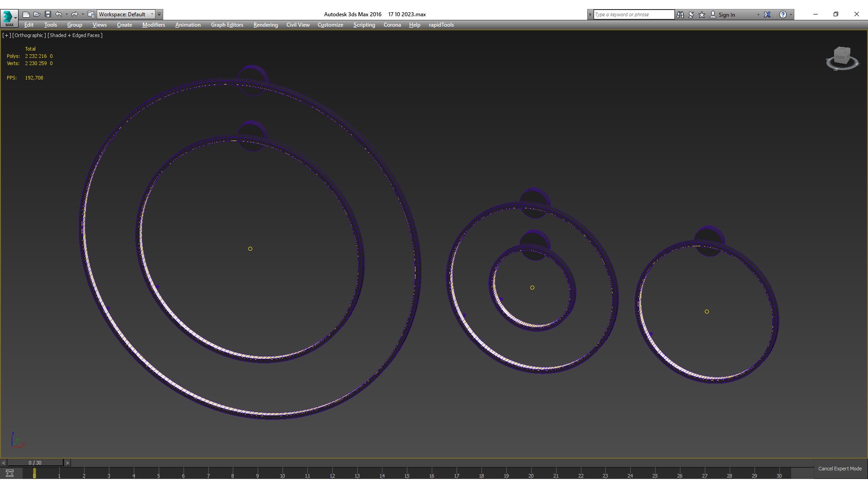Open the Orthographic viewport label menu

[x=29, y=35]
